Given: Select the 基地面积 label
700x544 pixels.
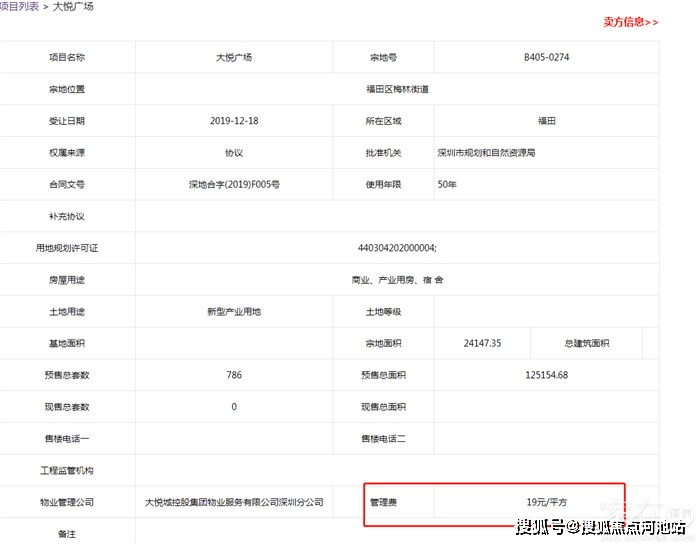Looking at the screenshot, I should pyautogui.click(x=67, y=343).
